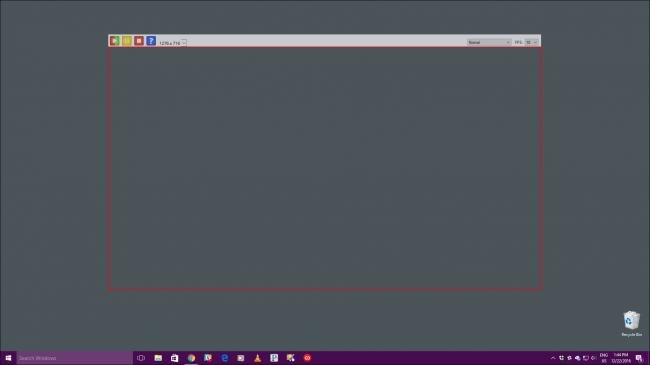Click the Search Windows box
650x365 pixels.
[75, 358]
